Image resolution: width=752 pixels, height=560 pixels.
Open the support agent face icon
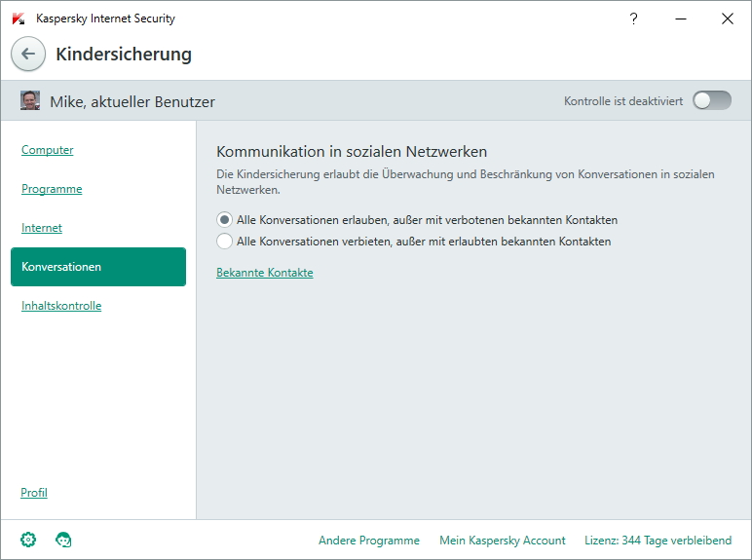[63, 540]
